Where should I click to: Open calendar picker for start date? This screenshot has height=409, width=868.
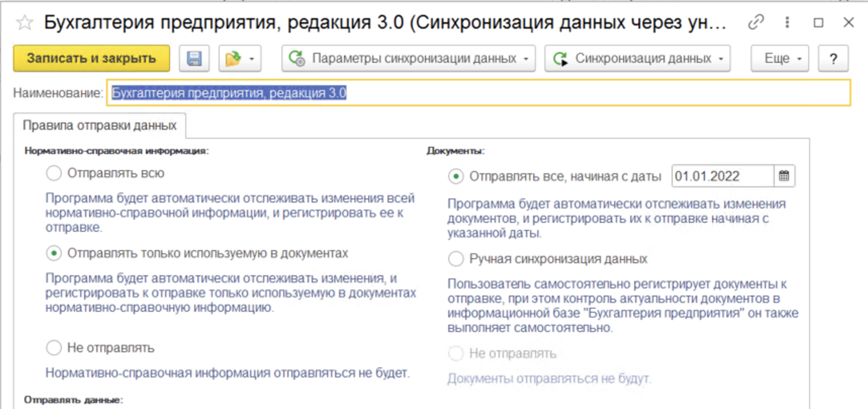pos(784,176)
